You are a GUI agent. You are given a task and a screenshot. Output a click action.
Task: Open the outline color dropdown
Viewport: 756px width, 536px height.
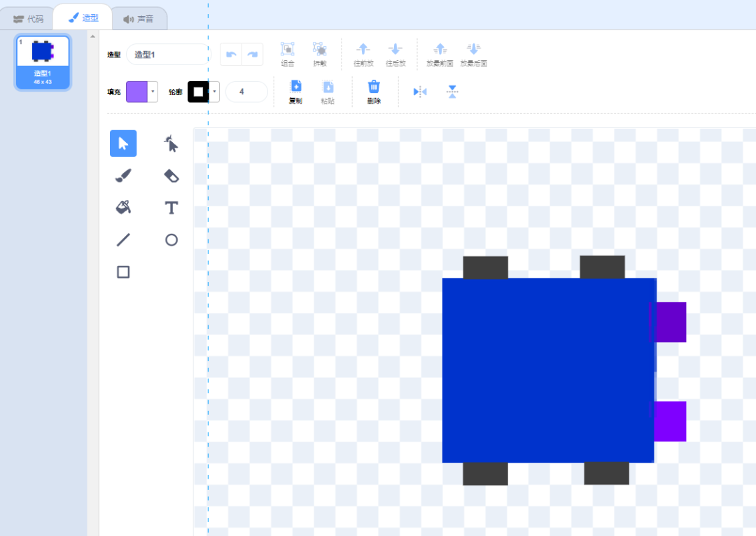click(x=214, y=92)
